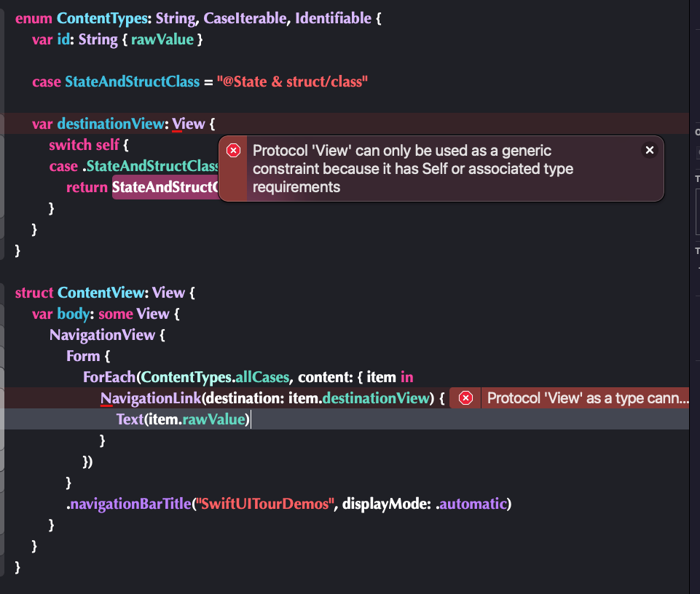
Task: Click the Form keyword
Action: click(x=83, y=356)
